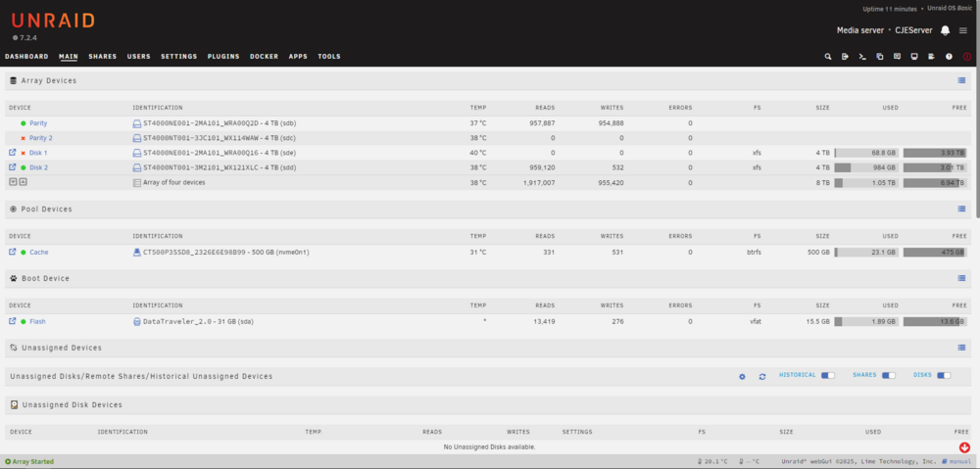Toggle Pool Devices view list icon
Viewport: 980px width, 469px height.
[x=961, y=209]
